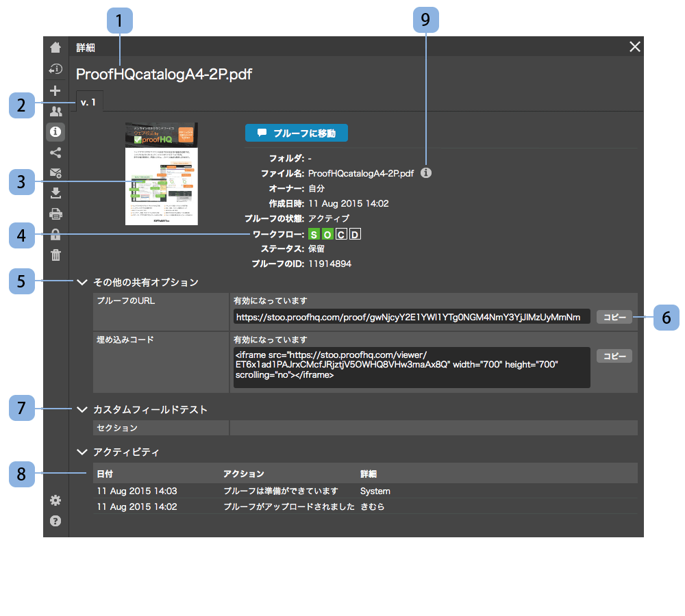The width and height of the screenshot is (685, 616).
Task: Click the プルーフに移動 button
Action: (296, 133)
